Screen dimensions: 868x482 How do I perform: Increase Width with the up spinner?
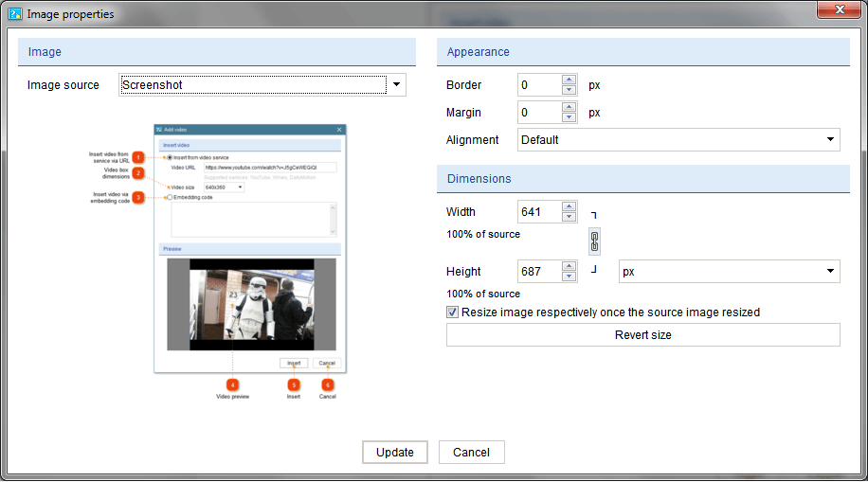click(569, 206)
